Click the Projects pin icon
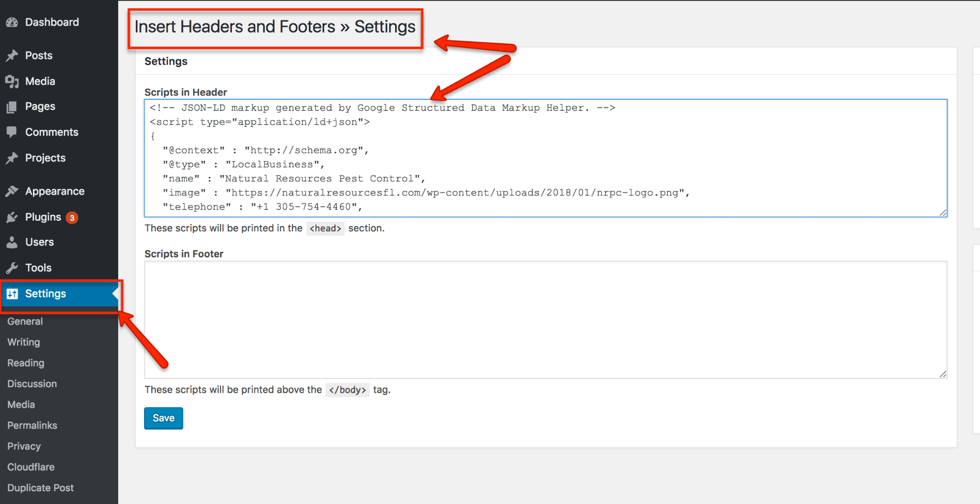This screenshot has width=980, height=504. click(x=12, y=158)
